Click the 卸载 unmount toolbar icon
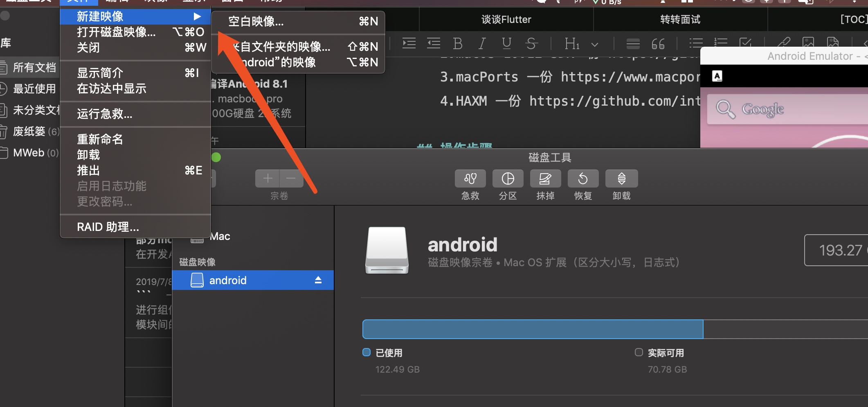This screenshot has height=407, width=868. click(621, 179)
